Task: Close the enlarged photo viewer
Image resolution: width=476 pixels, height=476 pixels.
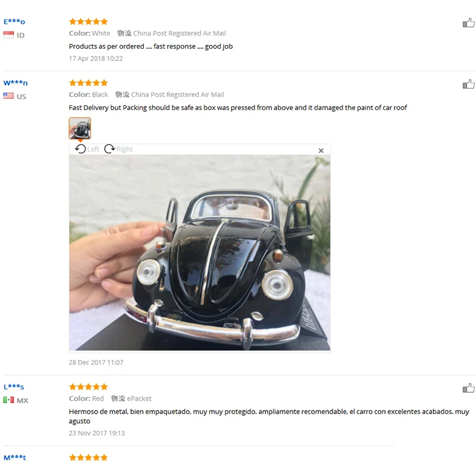Action: [321, 151]
